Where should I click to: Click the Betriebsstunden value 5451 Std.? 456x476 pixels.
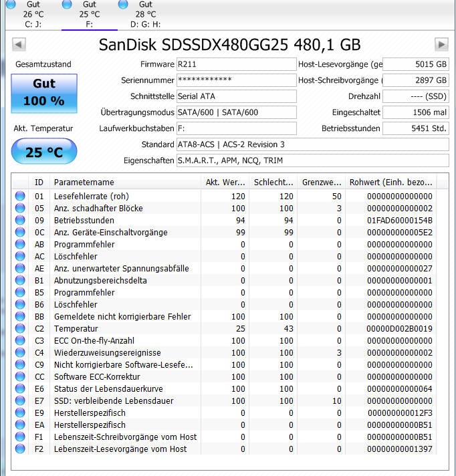(416, 128)
